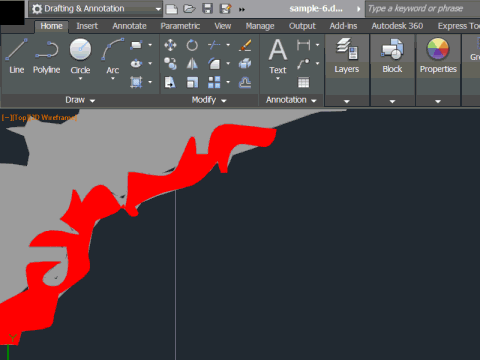Image resolution: width=480 pixels, height=360 pixels.
Task: Open the Block panel button
Action: (x=392, y=55)
